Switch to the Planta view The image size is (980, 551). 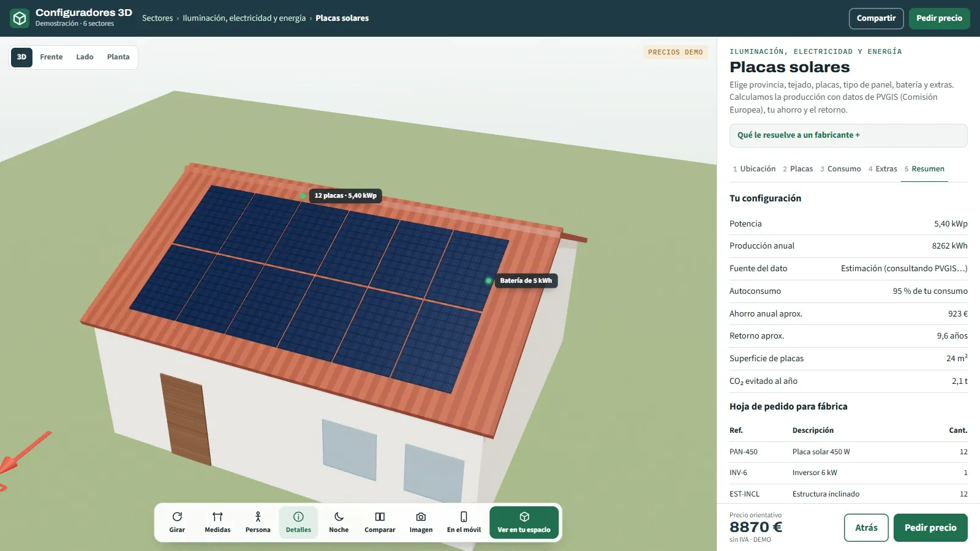click(x=118, y=57)
